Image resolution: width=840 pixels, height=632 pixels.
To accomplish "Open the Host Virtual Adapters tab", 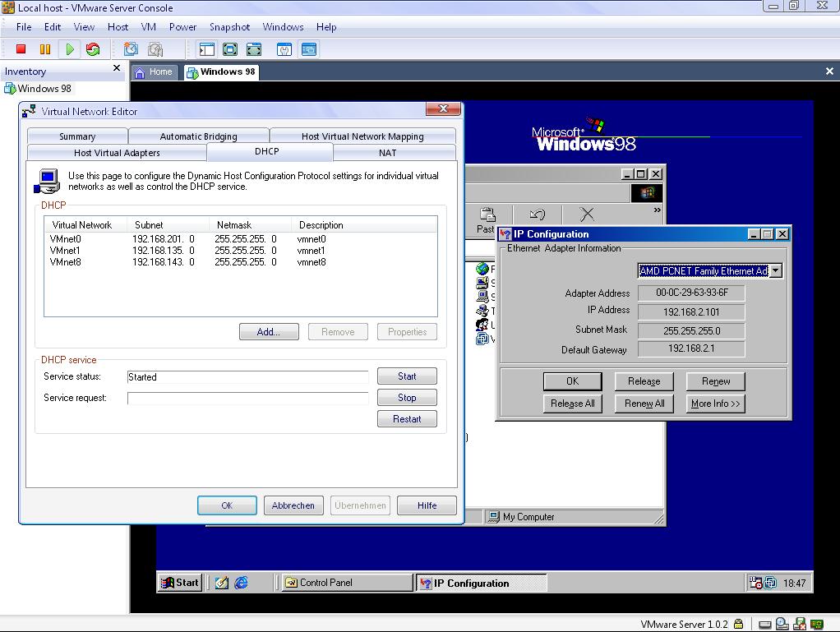I will coord(117,153).
